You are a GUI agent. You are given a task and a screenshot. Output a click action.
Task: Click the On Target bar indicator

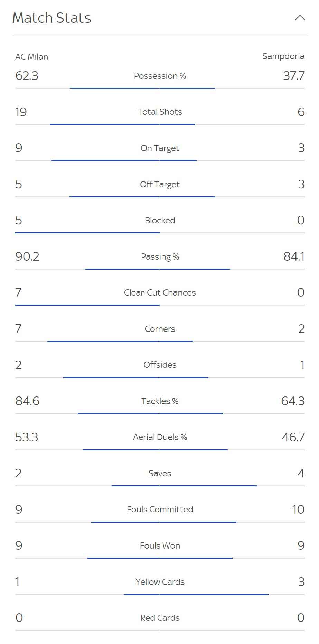(x=160, y=160)
